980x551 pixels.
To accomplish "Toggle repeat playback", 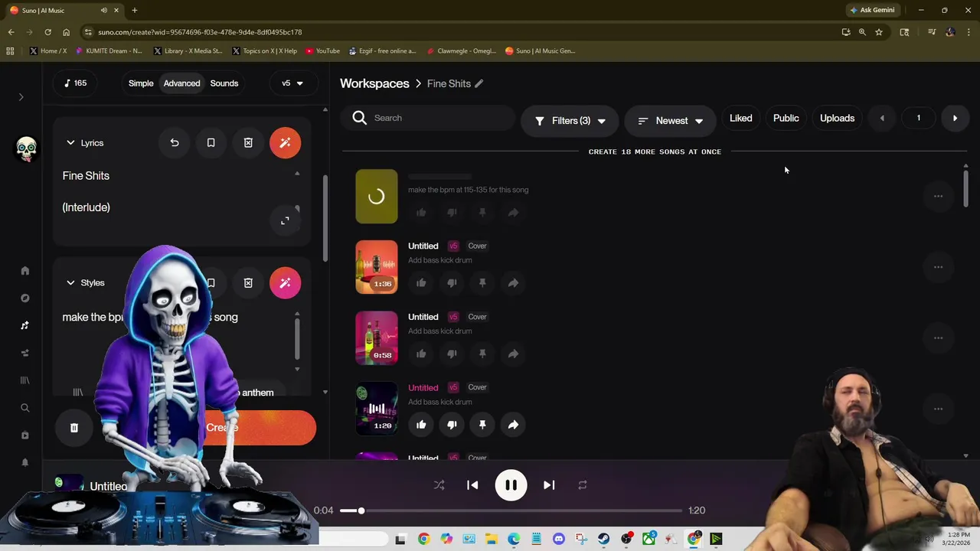I will [583, 485].
